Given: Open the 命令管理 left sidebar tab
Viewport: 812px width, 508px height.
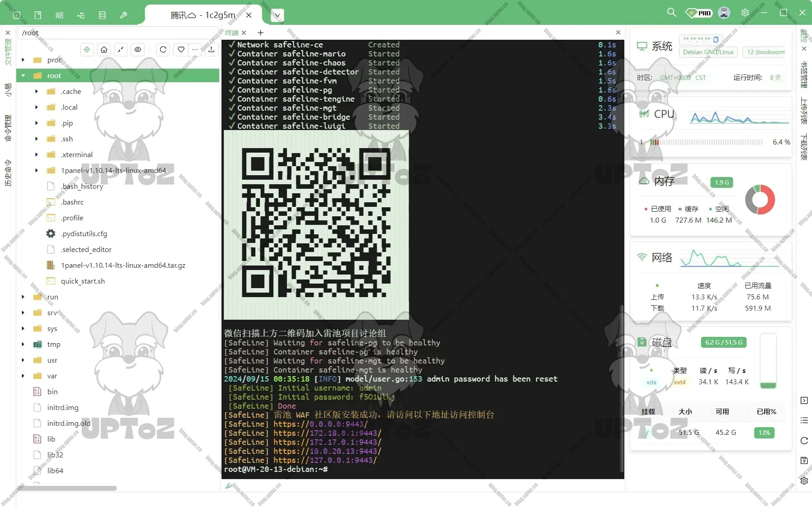Looking at the screenshot, I should point(8,128).
